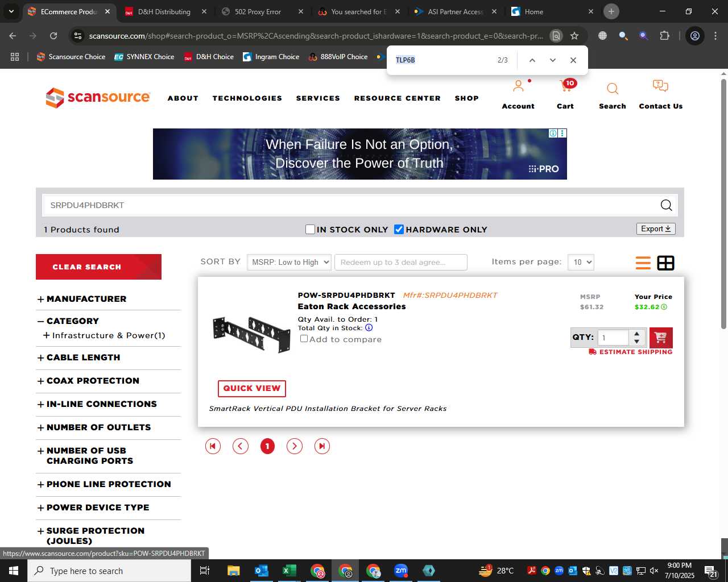
Task: Uncheck HARDWARE ONLY checkbox
Action: (x=399, y=230)
